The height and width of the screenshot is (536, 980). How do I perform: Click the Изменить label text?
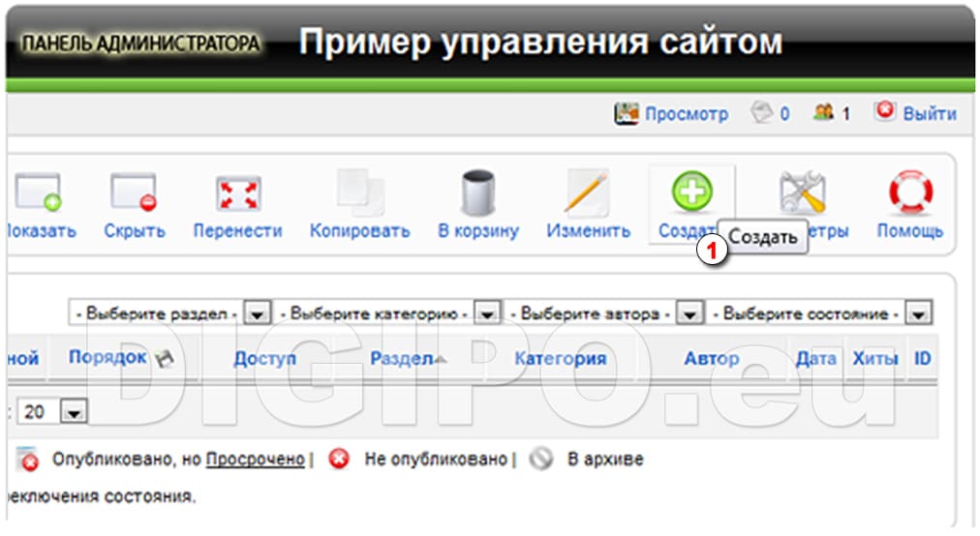pos(588,231)
